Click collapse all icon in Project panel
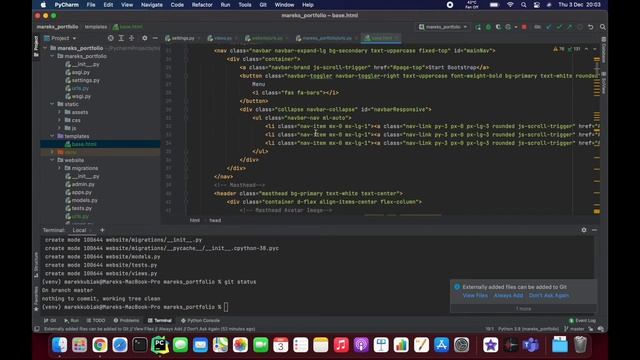This screenshot has height=360, width=640. pos(131,38)
